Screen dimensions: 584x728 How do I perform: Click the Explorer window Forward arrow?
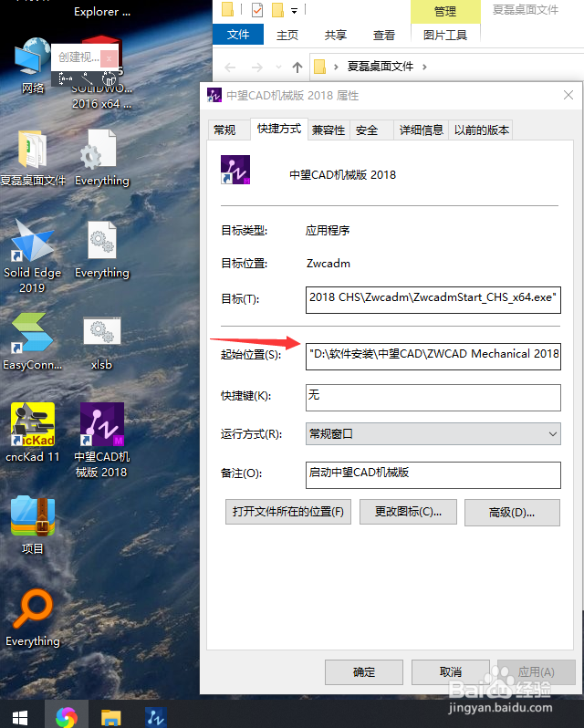[256, 68]
